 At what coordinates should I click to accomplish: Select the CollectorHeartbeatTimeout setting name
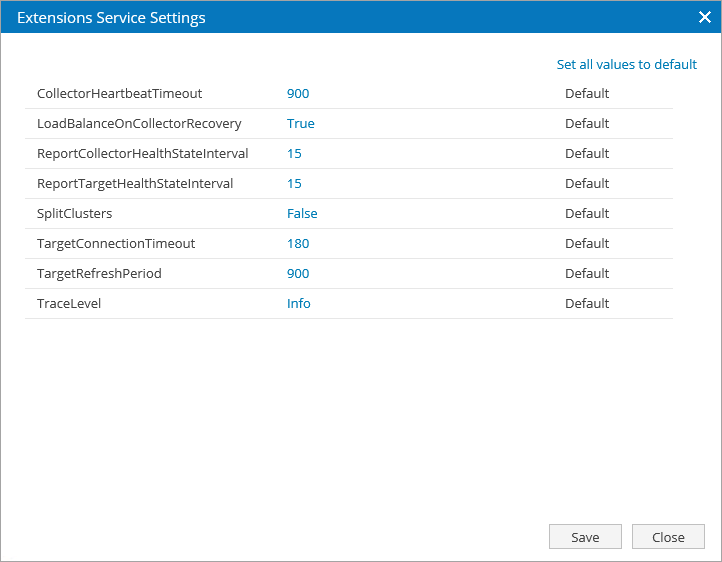tap(119, 94)
